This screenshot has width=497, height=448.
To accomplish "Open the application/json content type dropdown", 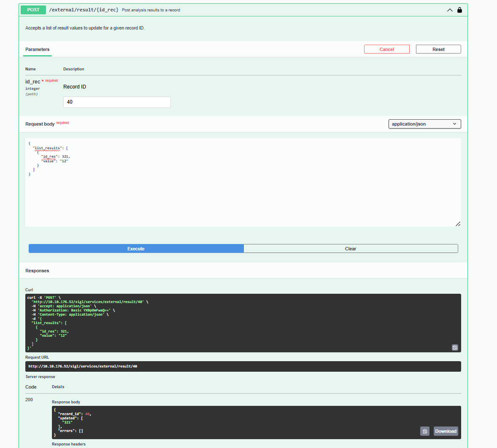I will tap(424, 124).
